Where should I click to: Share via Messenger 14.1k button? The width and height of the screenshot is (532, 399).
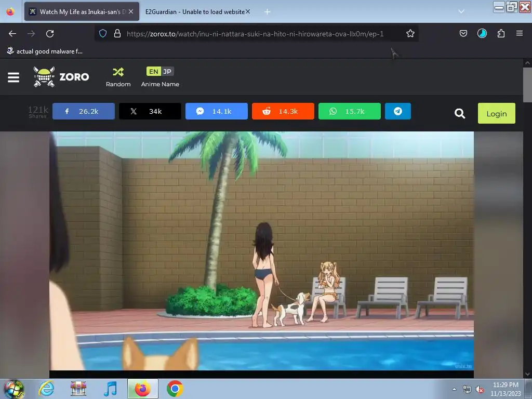217,111
